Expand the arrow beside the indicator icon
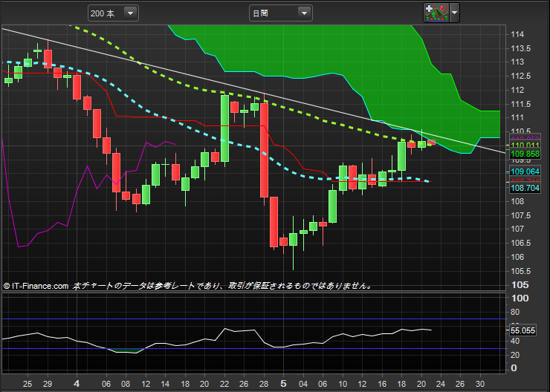Viewport: 550px width, 392px height. click(455, 13)
